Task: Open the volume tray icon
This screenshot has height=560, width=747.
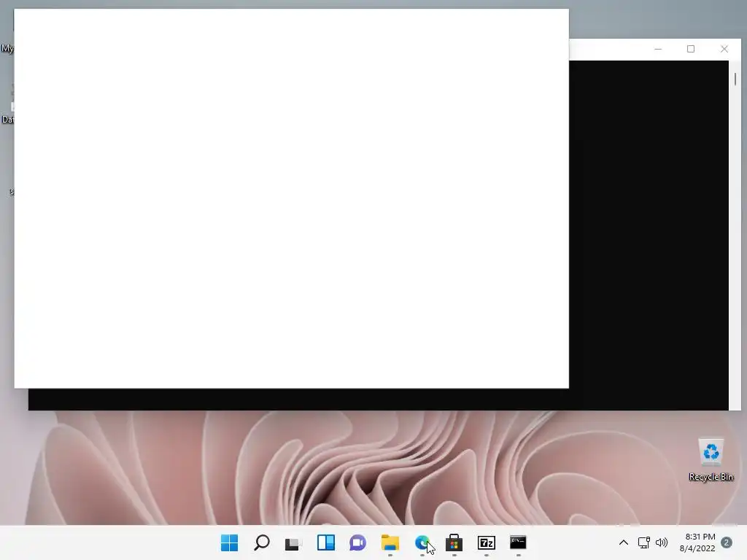Action: coord(662,542)
